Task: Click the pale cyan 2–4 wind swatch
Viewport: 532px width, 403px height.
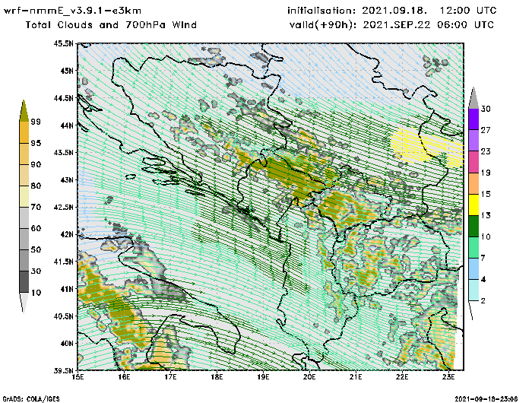Action: tap(473, 290)
